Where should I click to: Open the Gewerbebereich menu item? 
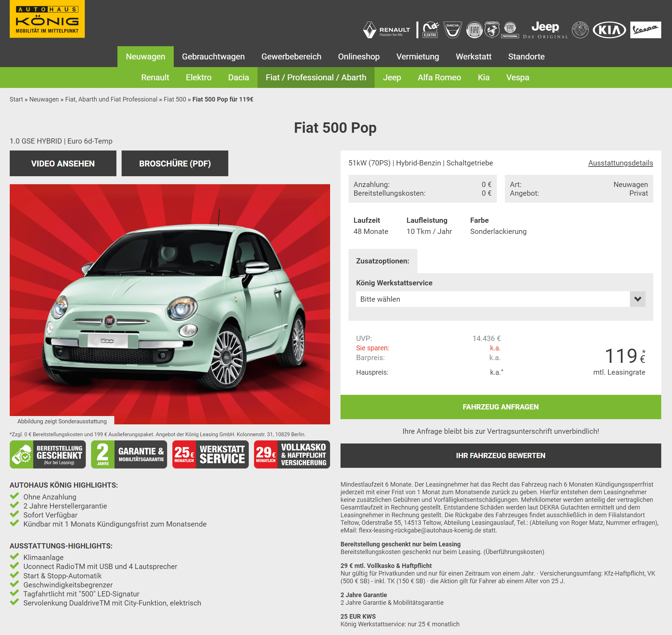(292, 57)
